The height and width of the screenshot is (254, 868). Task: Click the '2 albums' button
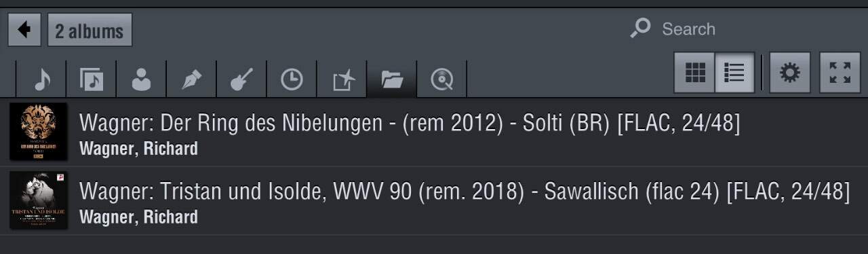(x=90, y=30)
